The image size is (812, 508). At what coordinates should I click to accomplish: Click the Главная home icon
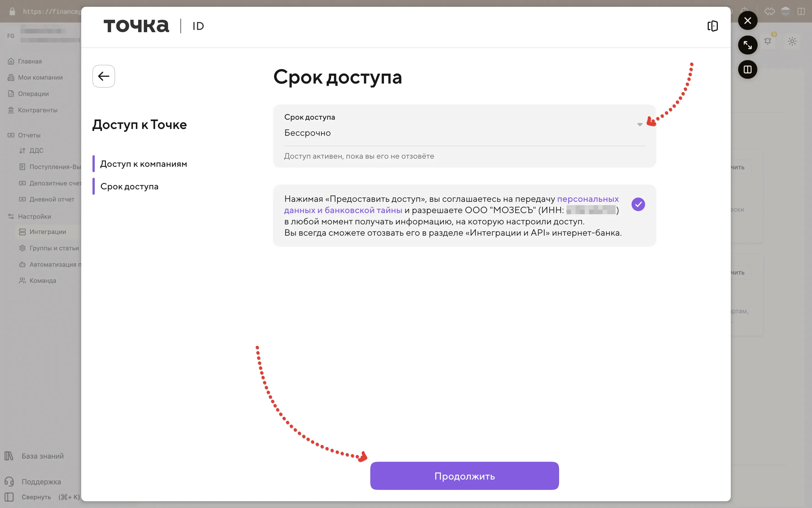click(11, 61)
